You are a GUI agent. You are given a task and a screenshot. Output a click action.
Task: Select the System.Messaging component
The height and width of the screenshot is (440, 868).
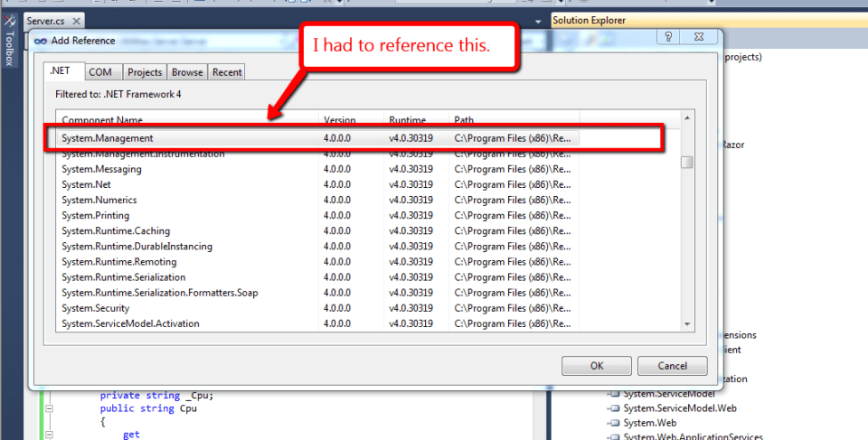[x=101, y=169]
